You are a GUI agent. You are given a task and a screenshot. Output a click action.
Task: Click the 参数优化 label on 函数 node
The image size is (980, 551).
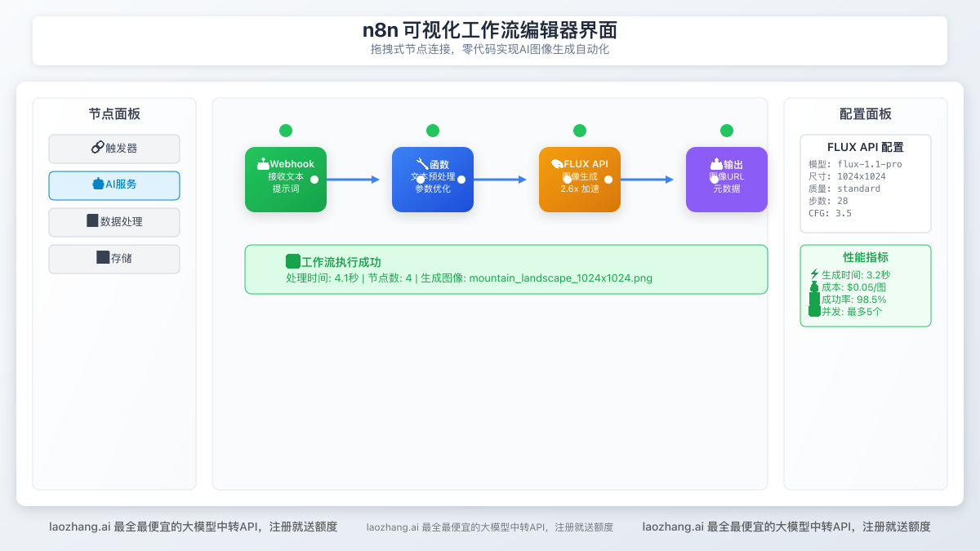pos(433,189)
